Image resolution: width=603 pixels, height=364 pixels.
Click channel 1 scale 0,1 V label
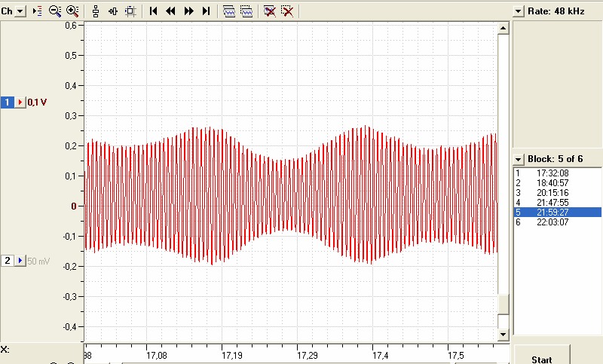tap(37, 102)
